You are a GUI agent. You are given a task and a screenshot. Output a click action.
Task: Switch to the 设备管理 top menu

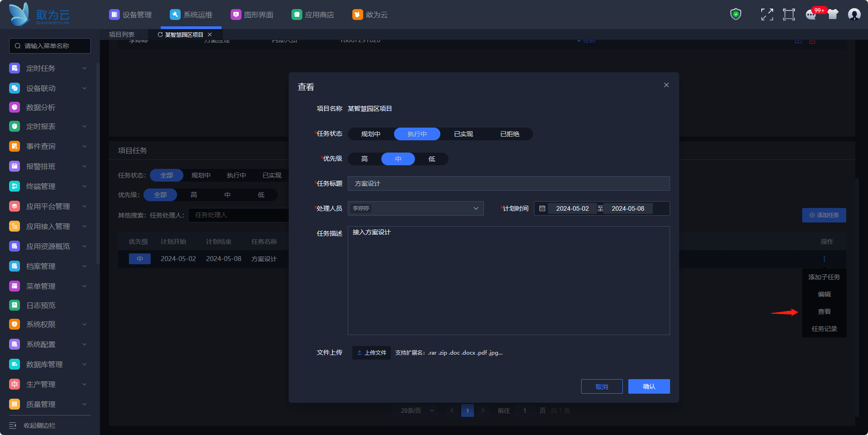pyautogui.click(x=131, y=15)
